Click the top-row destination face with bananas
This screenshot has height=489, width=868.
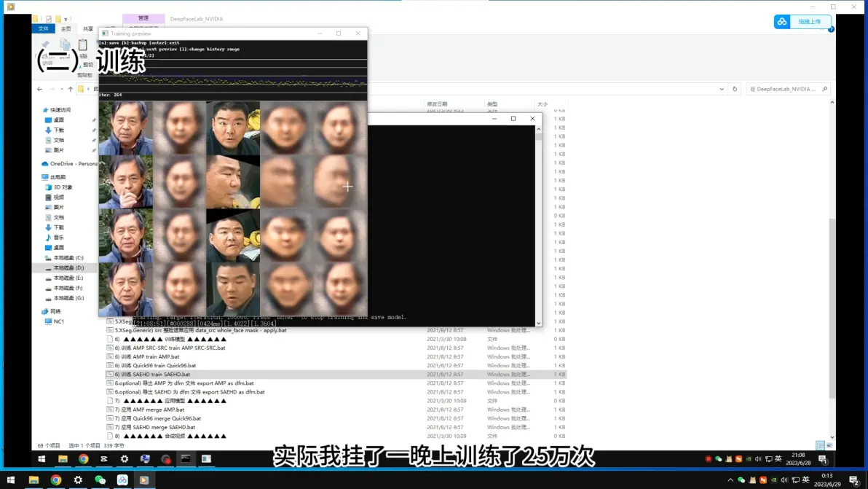[233, 128]
